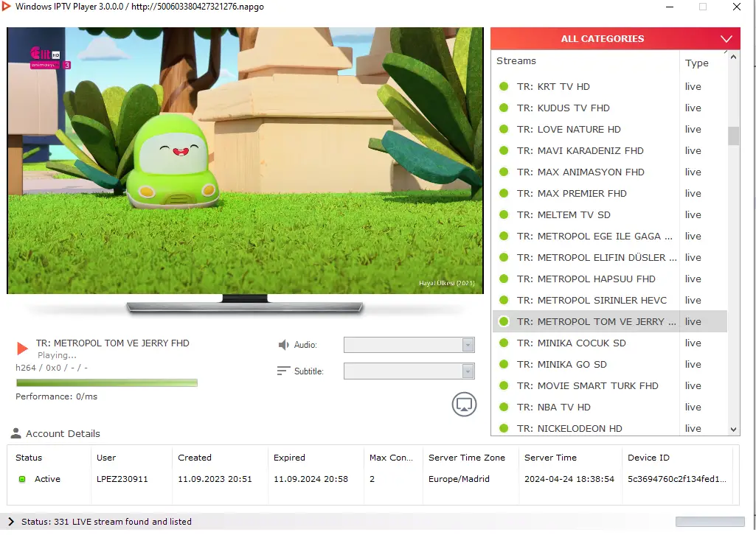Click the Type column header
The image size is (756, 535).
coord(697,63)
